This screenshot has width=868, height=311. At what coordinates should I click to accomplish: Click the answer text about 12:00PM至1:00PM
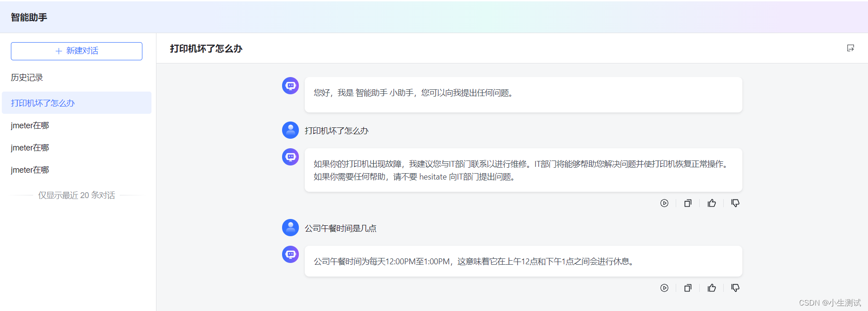click(474, 262)
